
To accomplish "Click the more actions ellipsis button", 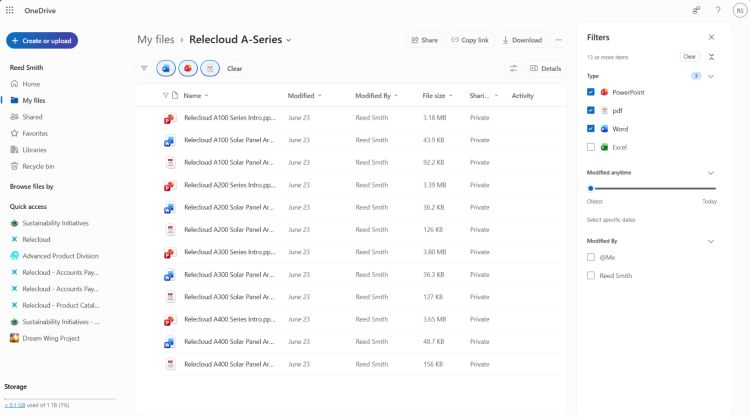I will 559,40.
